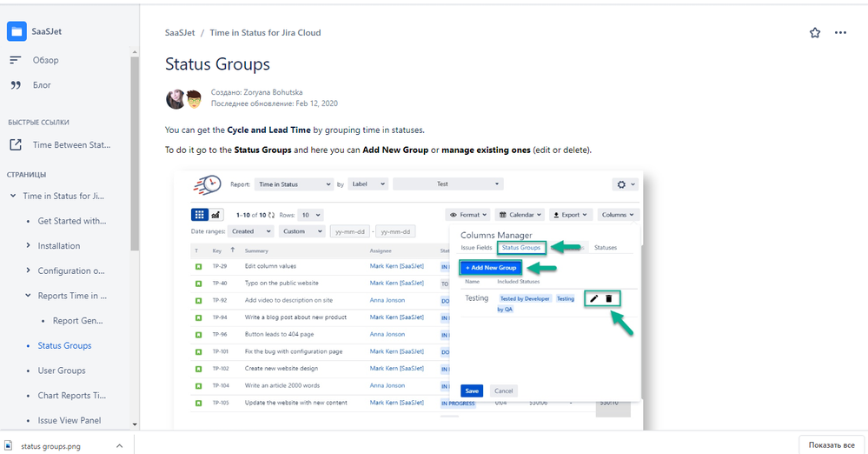
Task: Open Time in Status for Ji... page in tree
Action: [63, 196]
